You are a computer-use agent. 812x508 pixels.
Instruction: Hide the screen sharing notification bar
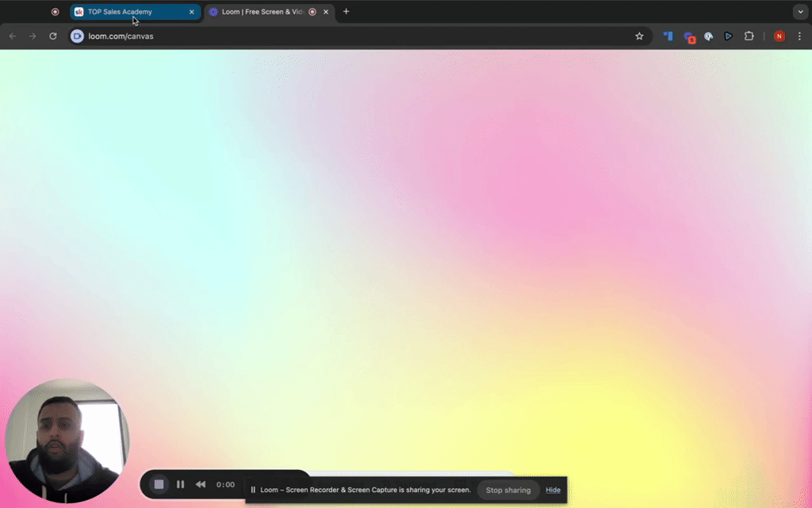[x=553, y=490]
